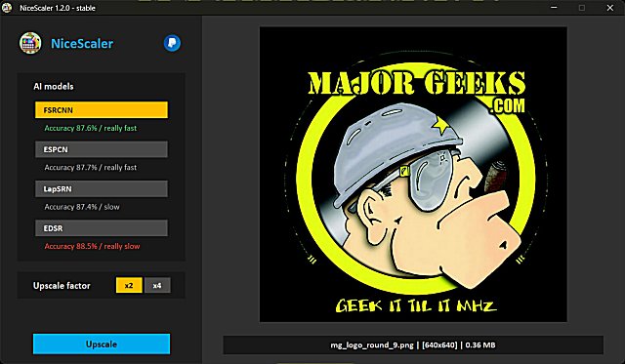This screenshot has width=625, height=364.
Task: Click the Major Geeks image preview
Action: pyautogui.click(x=413, y=174)
